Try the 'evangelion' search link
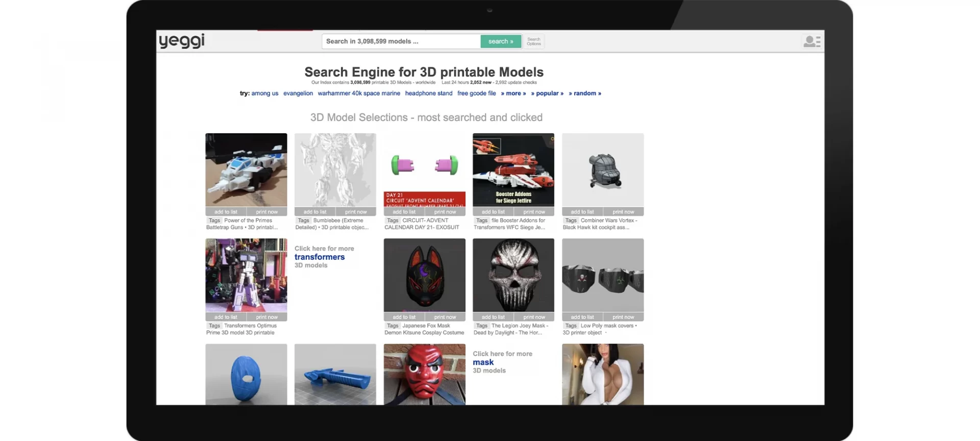Screen dimensions: 980x441 point(298,93)
